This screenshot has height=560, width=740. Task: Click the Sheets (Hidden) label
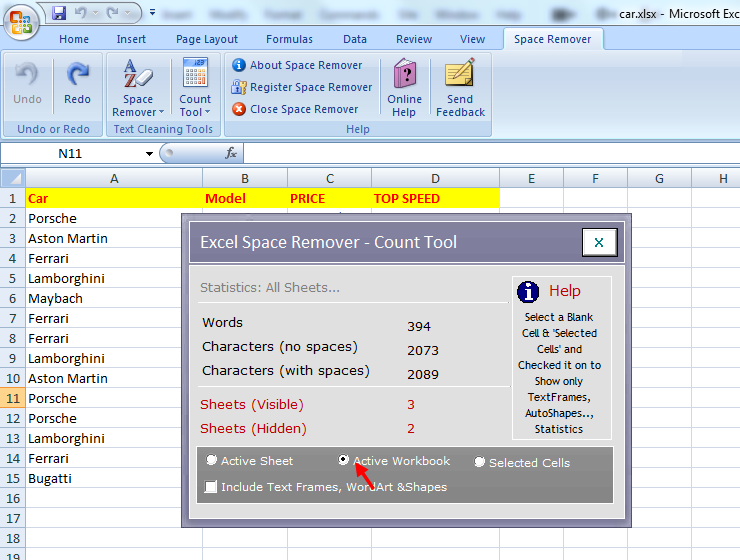[x=253, y=429]
